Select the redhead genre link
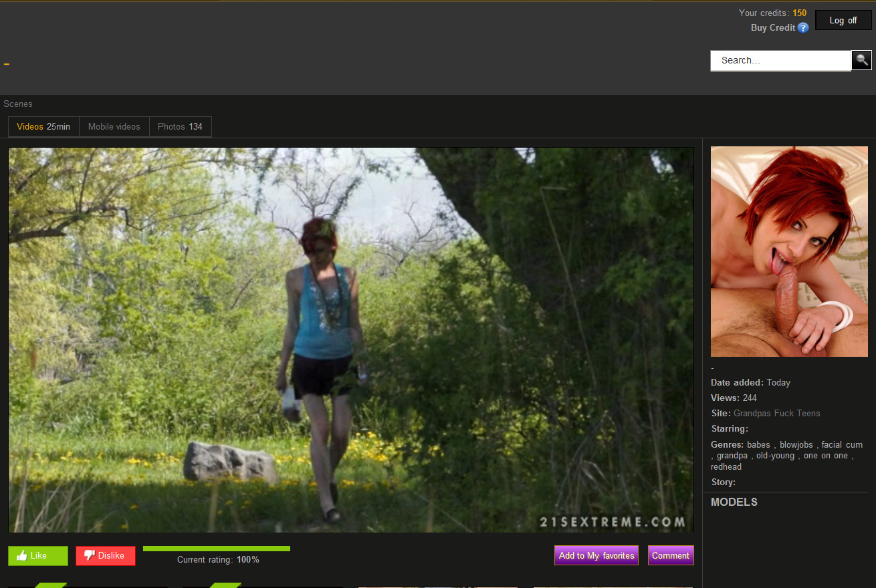This screenshot has height=588, width=876. (x=726, y=466)
